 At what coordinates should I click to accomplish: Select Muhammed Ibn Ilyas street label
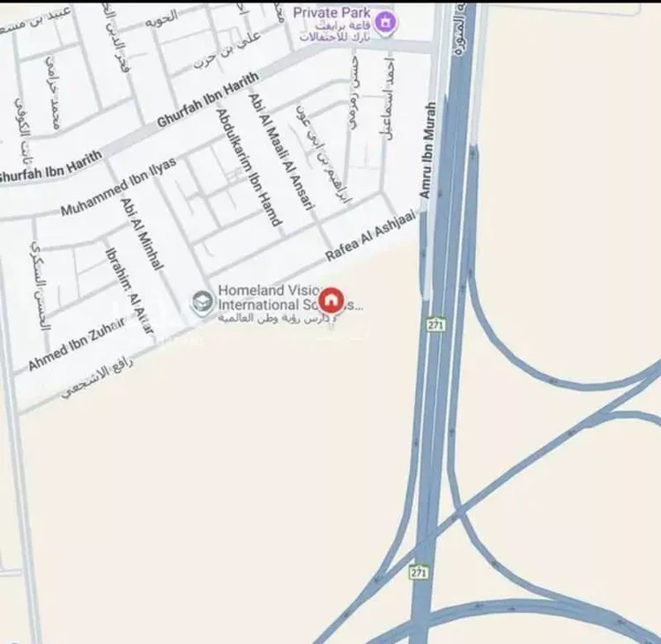(118, 187)
